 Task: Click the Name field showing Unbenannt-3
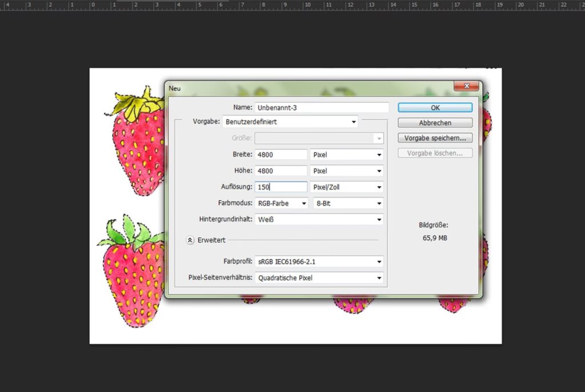321,107
